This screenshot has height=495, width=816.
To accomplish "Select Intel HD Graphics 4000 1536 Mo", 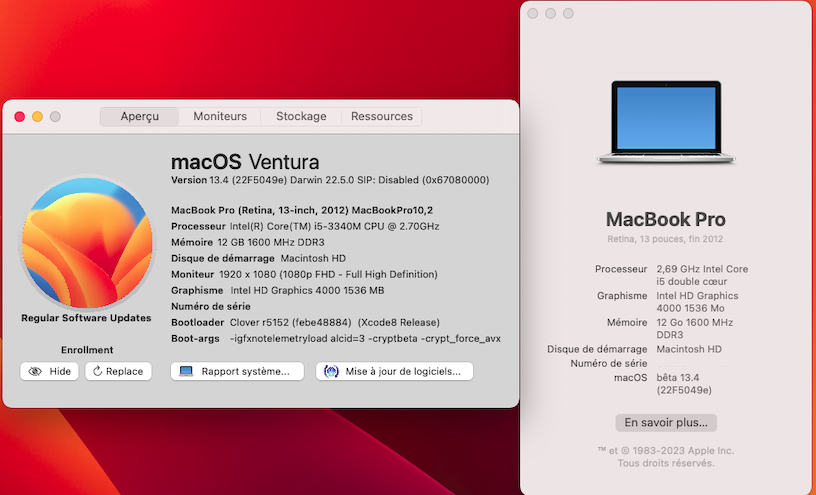I will tap(697, 302).
